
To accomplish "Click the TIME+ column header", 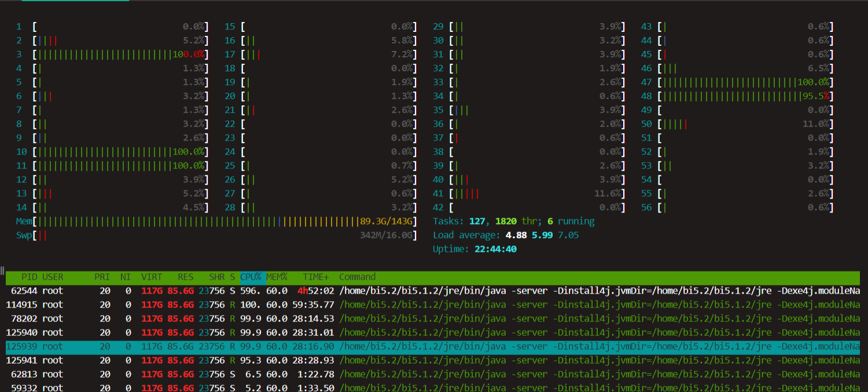I will point(315,277).
